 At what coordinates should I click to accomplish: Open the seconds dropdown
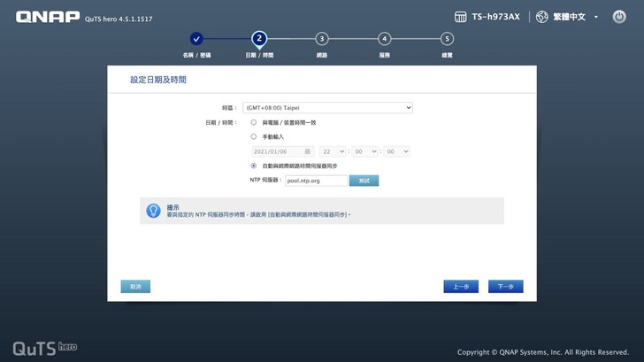[x=396, y=151]
